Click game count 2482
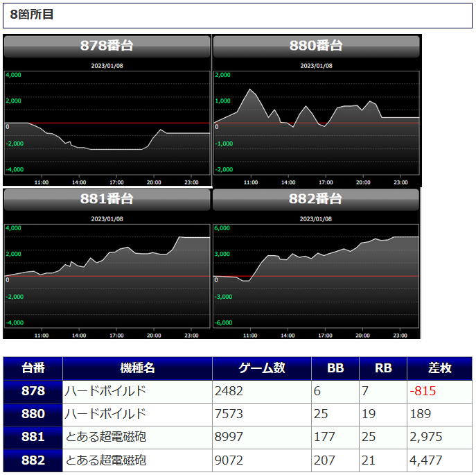476x475 pixels. [x=229, y=391]
